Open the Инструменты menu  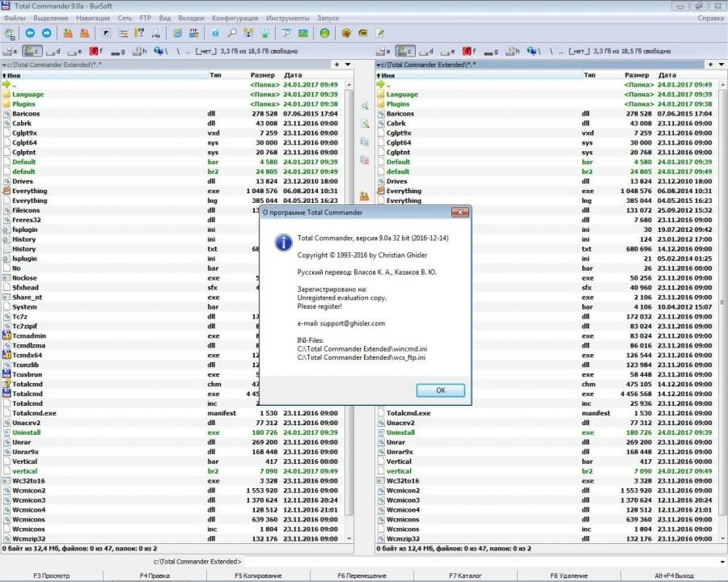(288, 17)
